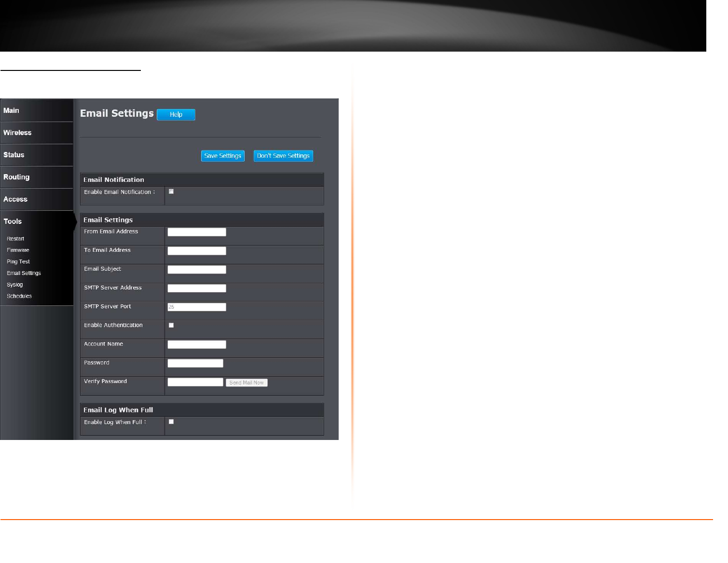Click Don't Save Settings button

[283, 156]
